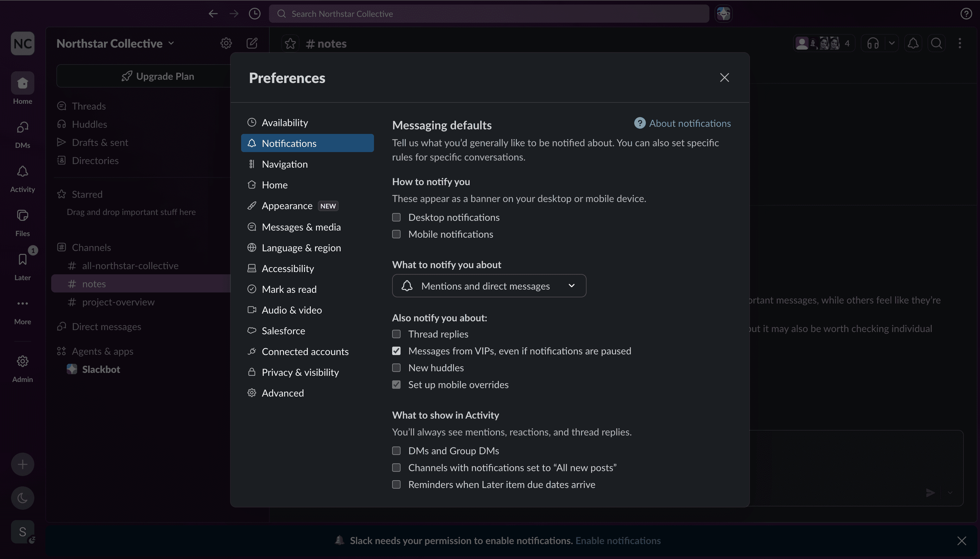
Task: Click the help question mark icon
Action: point(966,14)
